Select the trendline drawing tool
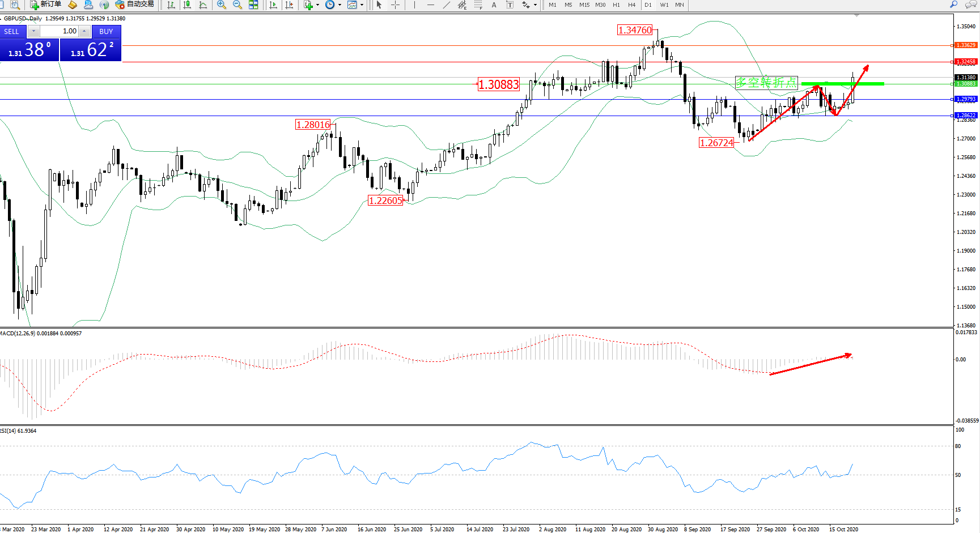The width and height of the screenshot is (980, 533). 447,5
